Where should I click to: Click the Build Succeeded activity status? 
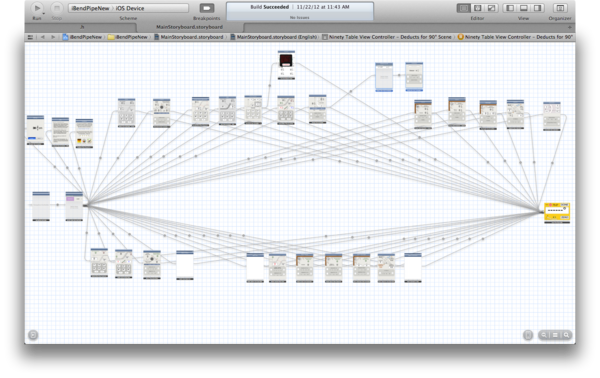click(300, 11)
